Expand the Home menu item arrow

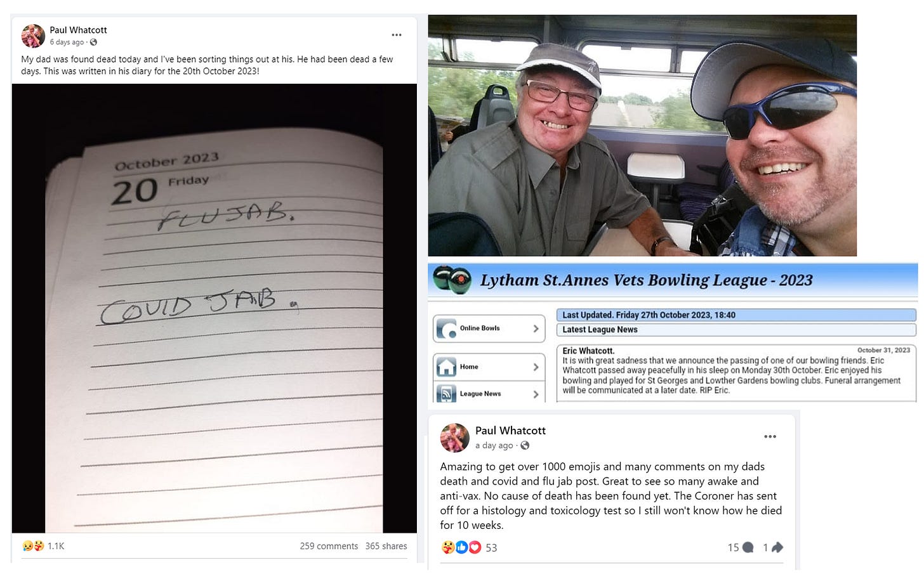click(536, 367)
